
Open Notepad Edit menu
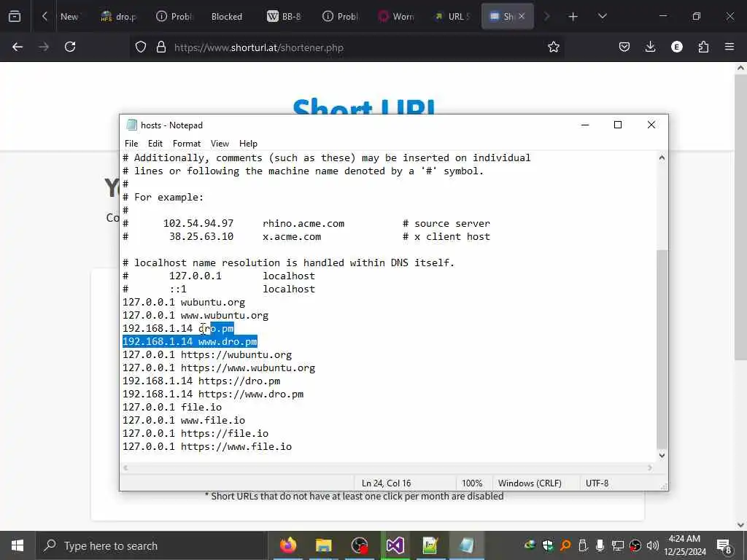[155, 144]
